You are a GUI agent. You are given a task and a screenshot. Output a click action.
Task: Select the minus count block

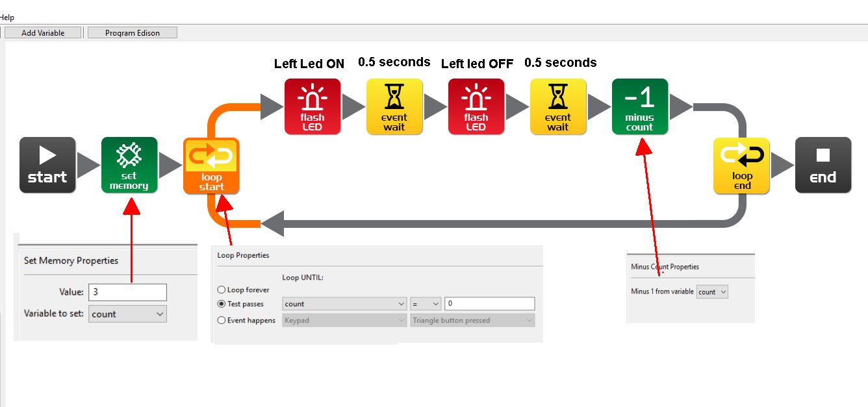click(x=640, y=106)
